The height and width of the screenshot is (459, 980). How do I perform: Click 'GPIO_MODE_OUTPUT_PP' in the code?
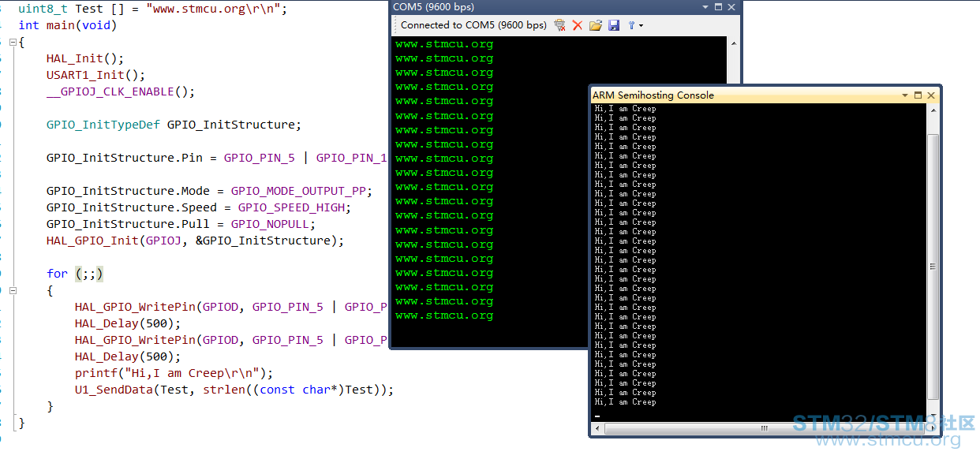coord(297,191)
